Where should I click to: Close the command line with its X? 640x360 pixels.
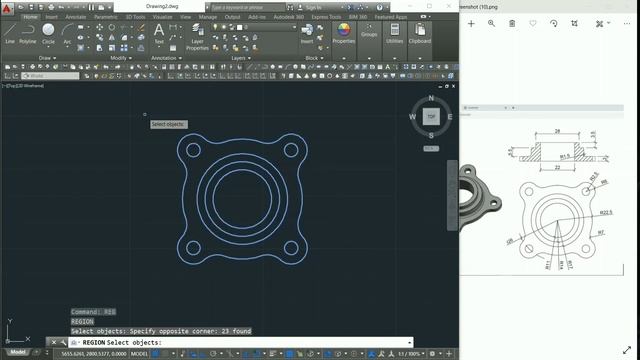[53, 342]
